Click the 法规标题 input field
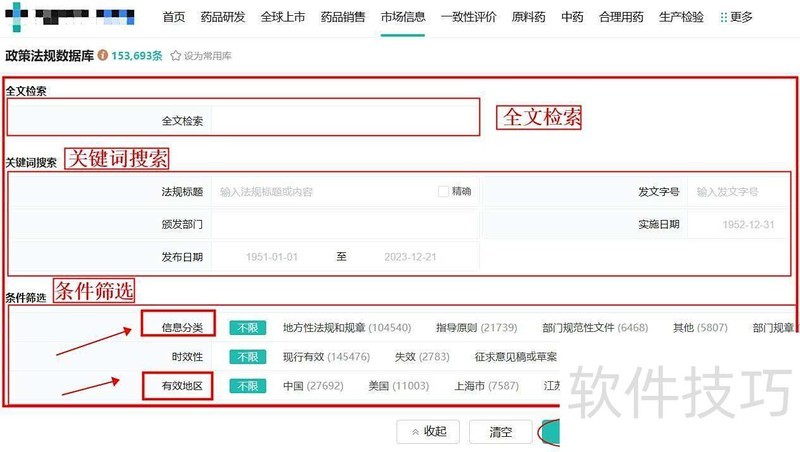Screen dimensions: 800x452 pyautogui.click(x=325, y=192)
